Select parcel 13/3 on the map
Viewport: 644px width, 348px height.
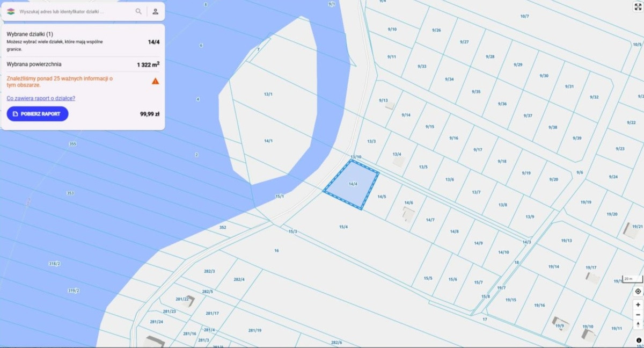click(371, 142)
